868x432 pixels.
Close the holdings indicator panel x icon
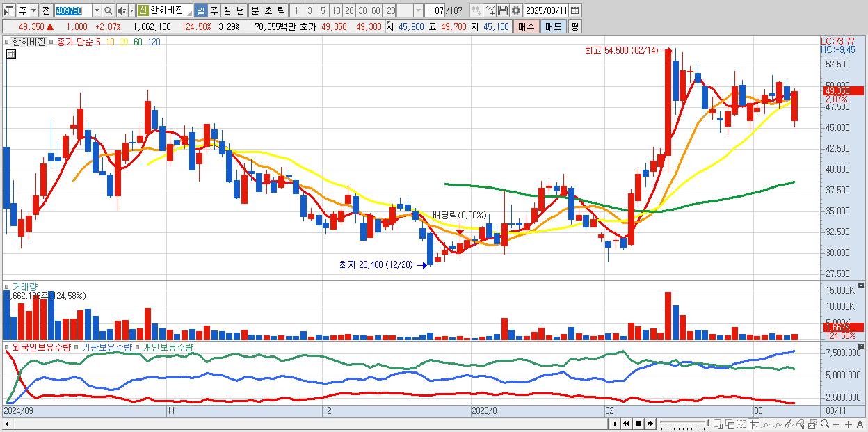[861, 346]
